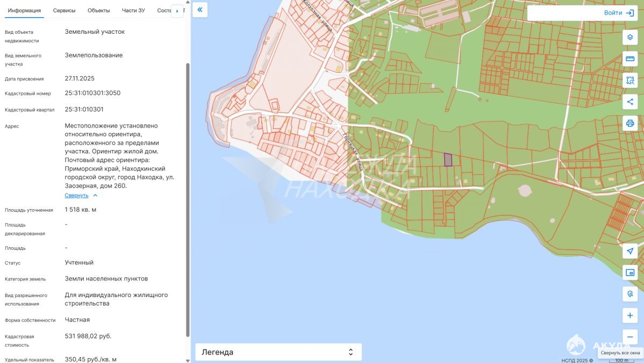This screenshot has height=363, width=644.
Task: Click the info panel vertical scrollbar
Action: pos(187,198)
